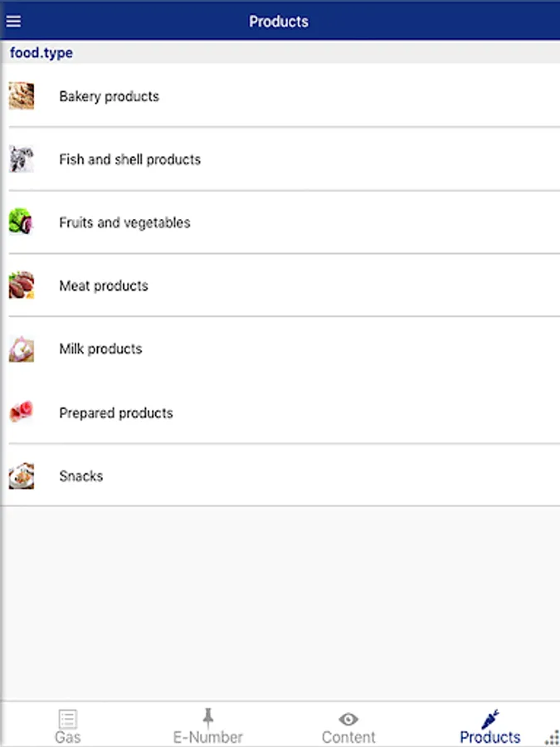Switch to the E-Number tab

click(x=207, y=737)
